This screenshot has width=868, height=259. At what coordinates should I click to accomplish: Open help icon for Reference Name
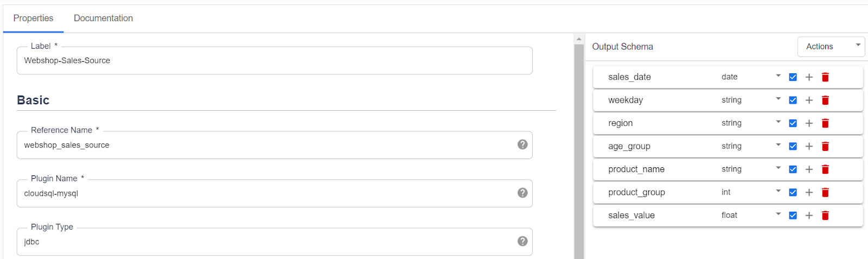coord(522,144)
